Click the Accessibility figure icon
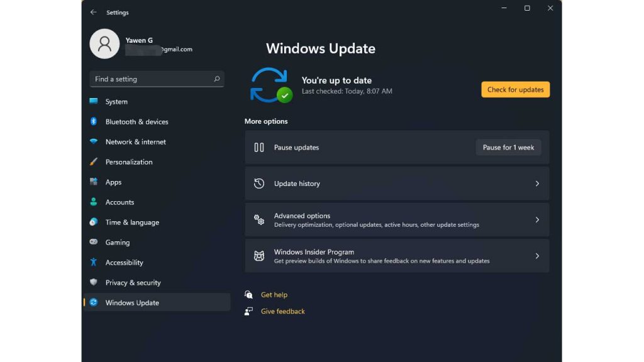 [x=94, y=262]
